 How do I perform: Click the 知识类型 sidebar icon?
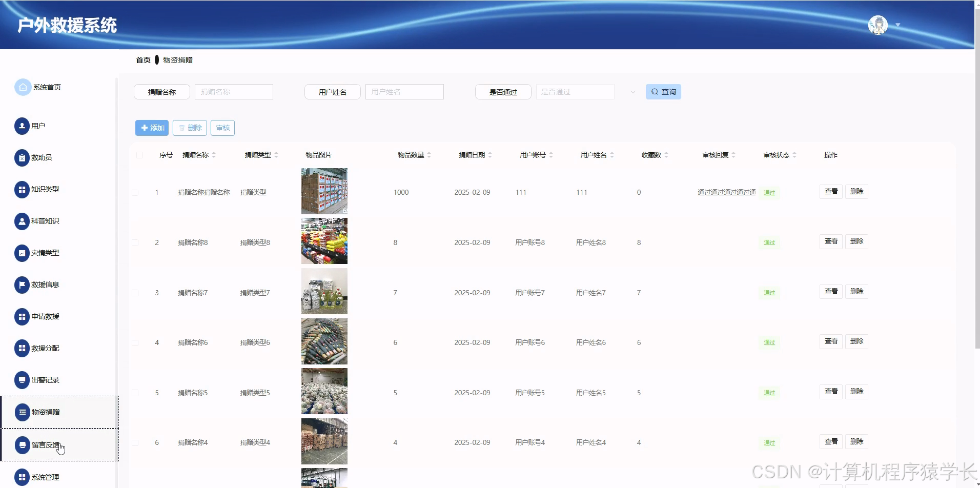(x=22, y=190)
